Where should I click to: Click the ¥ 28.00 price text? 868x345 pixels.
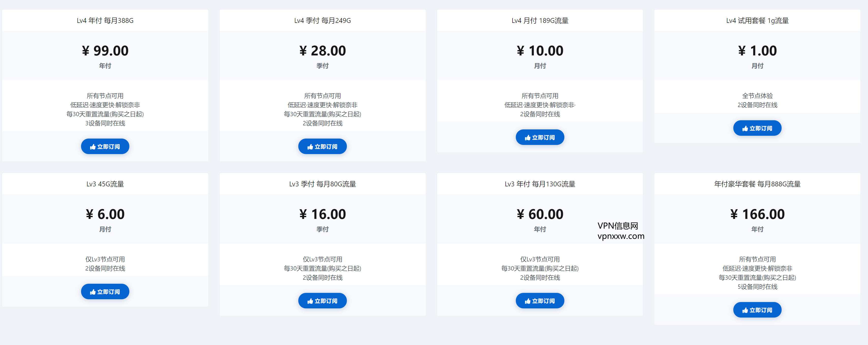[322, 51]
